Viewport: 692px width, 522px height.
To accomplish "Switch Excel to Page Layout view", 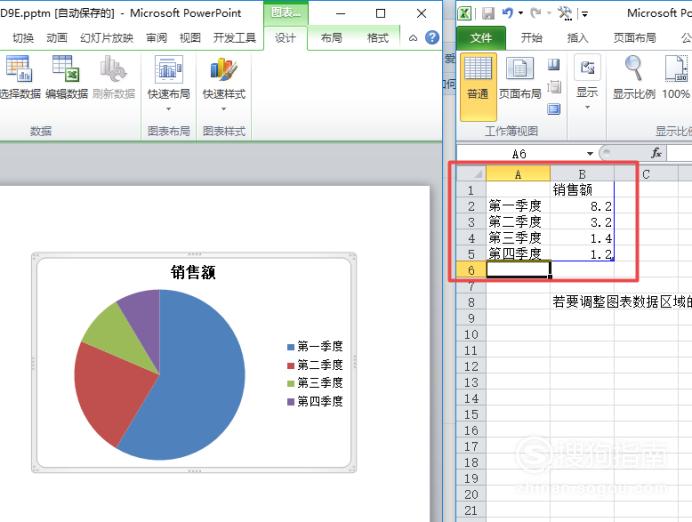I will point(520,79).
